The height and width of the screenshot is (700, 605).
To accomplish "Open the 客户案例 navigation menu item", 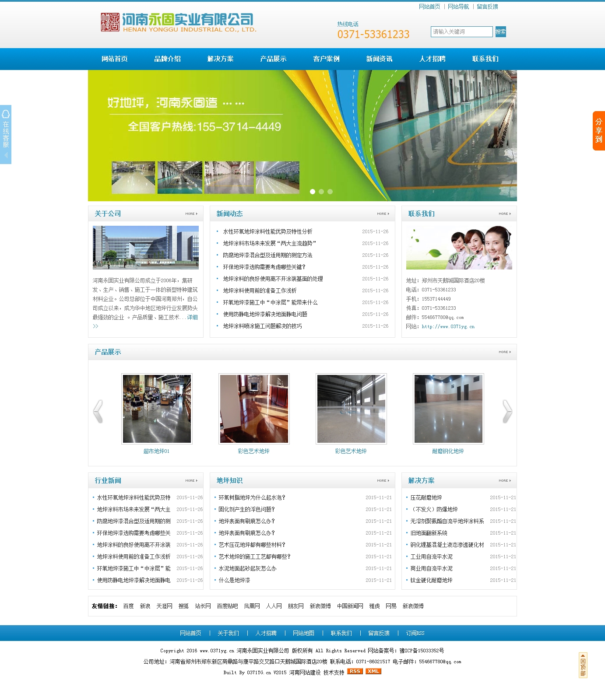I will 326,59.
